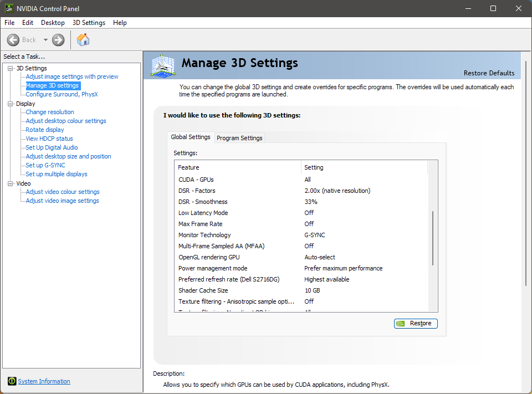Select the Global Settings tab

[x=191, y=137]
